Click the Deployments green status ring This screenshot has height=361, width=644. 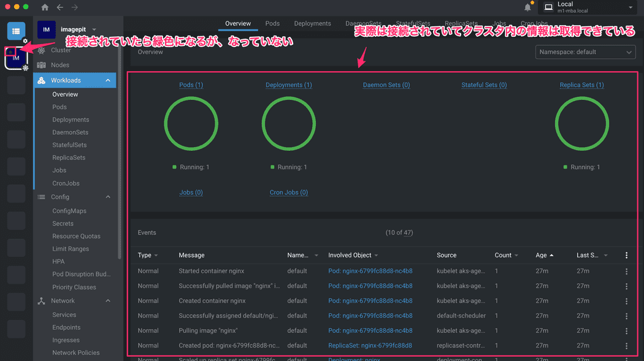pyautogui.click(x=289, y=124)
